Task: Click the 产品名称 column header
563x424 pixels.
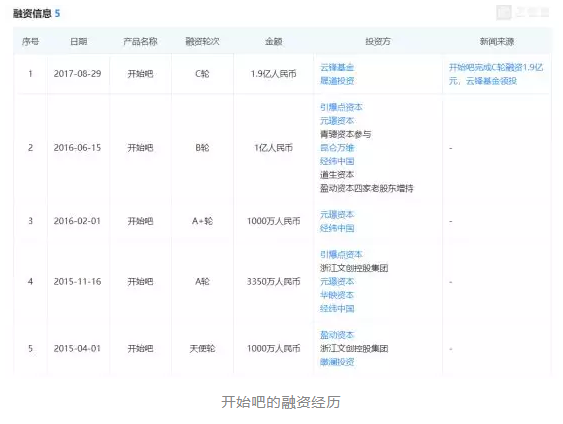Action: coord(140,42)
